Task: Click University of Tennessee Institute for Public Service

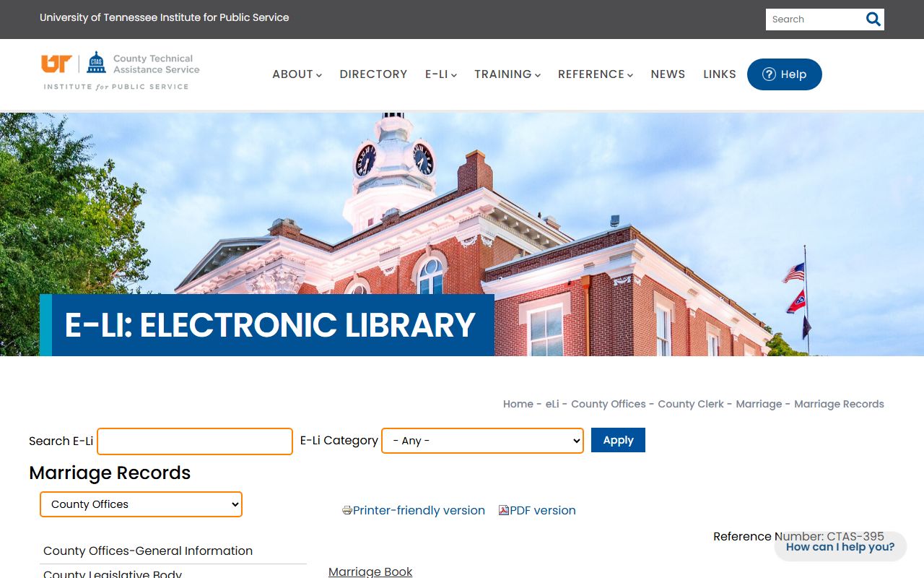Action: (165, 17)
